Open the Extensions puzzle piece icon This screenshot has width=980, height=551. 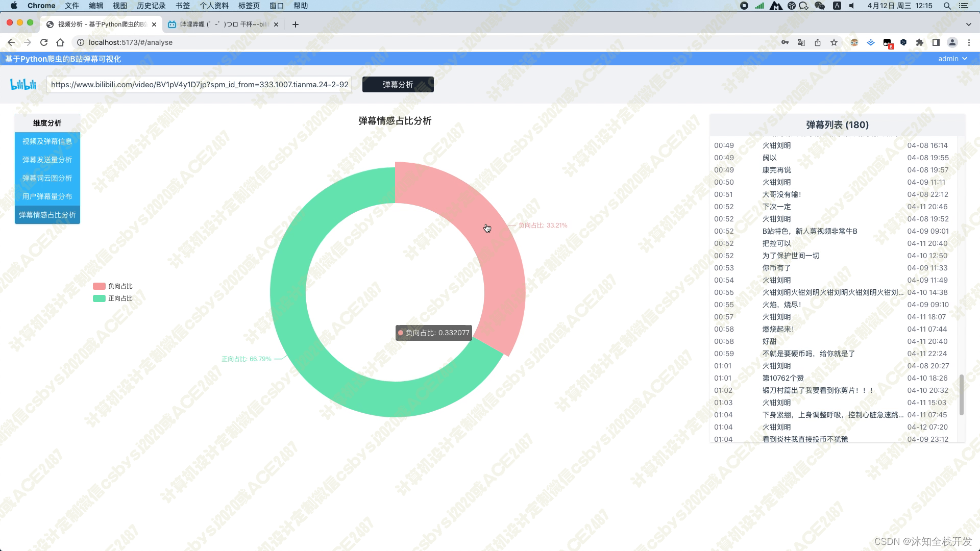point(920,42)
